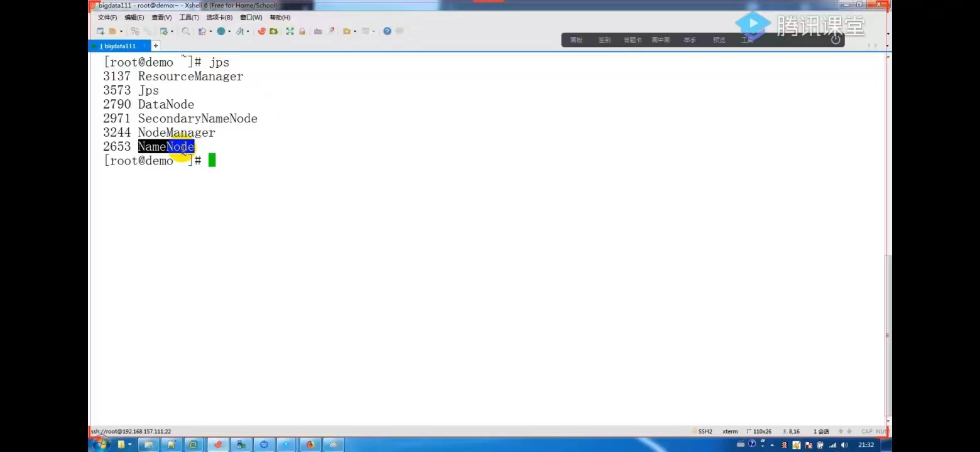980x452 pixels.
Task: Click the power icon on the overlay bar
Action: tap(836, 39)
